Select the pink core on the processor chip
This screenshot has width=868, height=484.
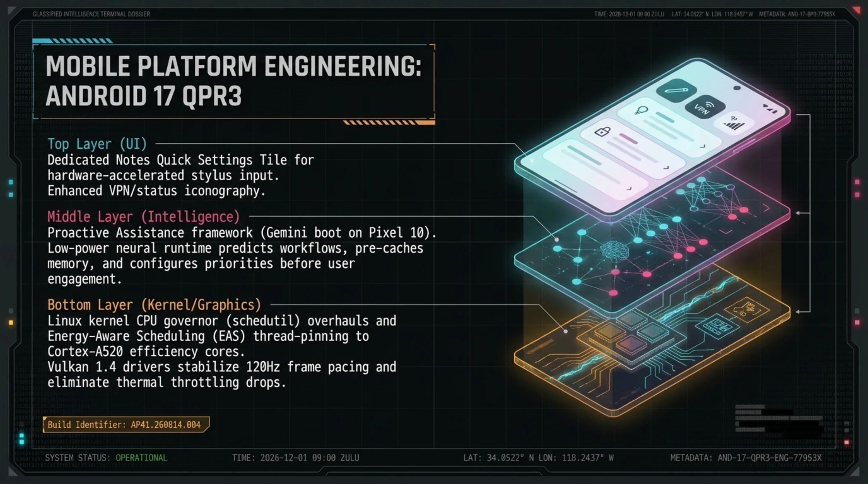[x=631, y=345]
